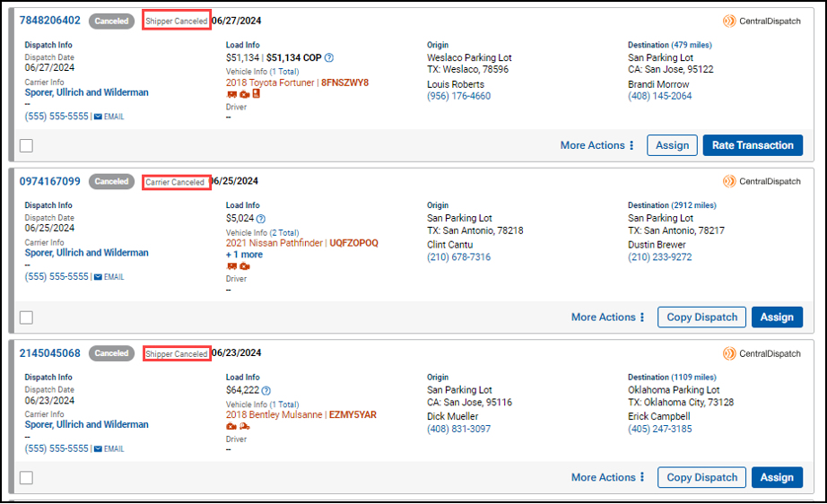
Task: Click Copy Dispatch for dispatch 0974167099
Action: [x=702, y=317]
